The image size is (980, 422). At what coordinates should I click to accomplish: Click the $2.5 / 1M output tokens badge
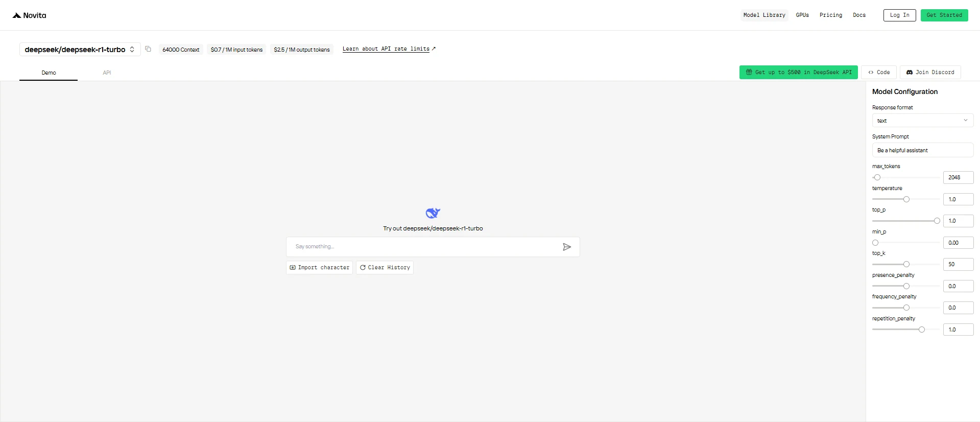point(302,50)
